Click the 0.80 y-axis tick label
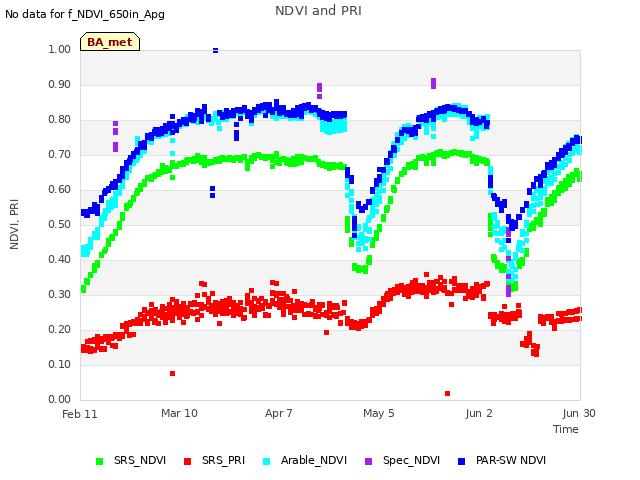Viewport: 640px width, 480px height. [x=60, y=120]
